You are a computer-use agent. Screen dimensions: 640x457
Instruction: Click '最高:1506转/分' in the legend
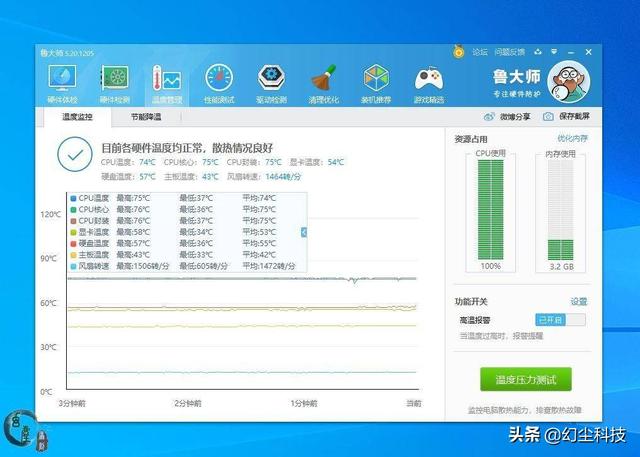(143, 266)
